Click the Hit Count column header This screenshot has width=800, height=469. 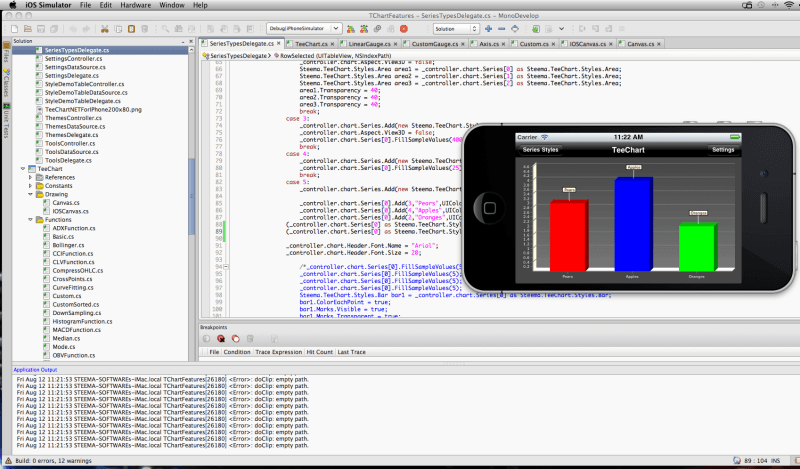[319, 352]
